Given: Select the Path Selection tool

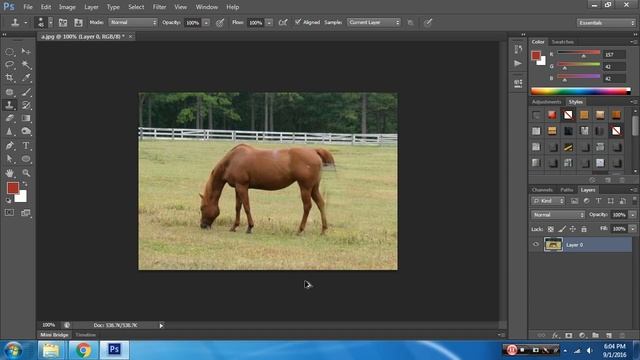Looking at the screenshot, I should coord(9,159).
